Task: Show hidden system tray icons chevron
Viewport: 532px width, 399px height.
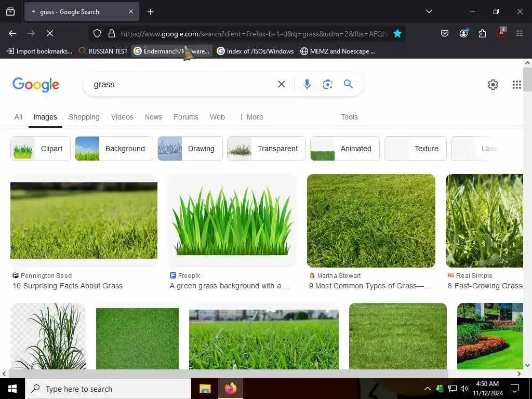Action: tap(428, 389)
